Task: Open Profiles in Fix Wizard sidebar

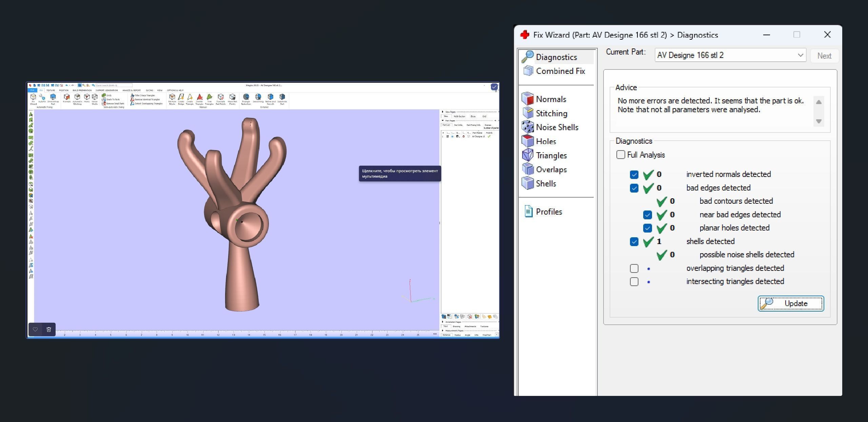Action: (x=549, y=212)
